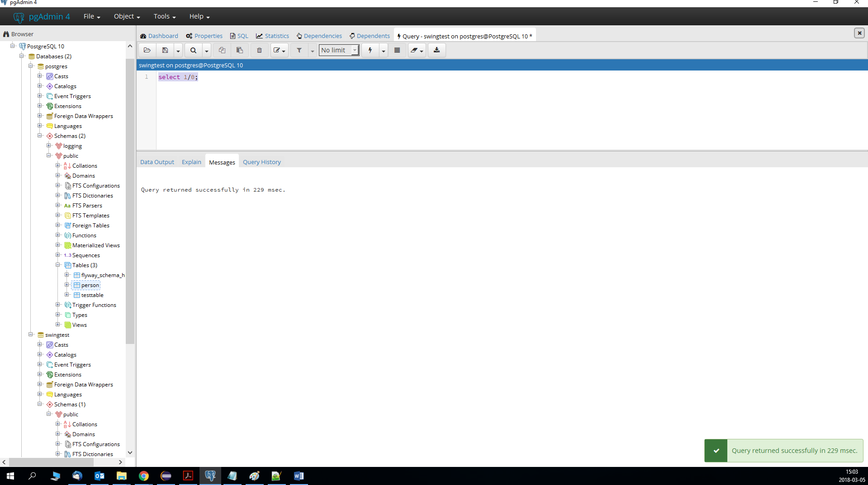
Task: Click the browser panel vertical scrollbar
Action: [130, 203]
